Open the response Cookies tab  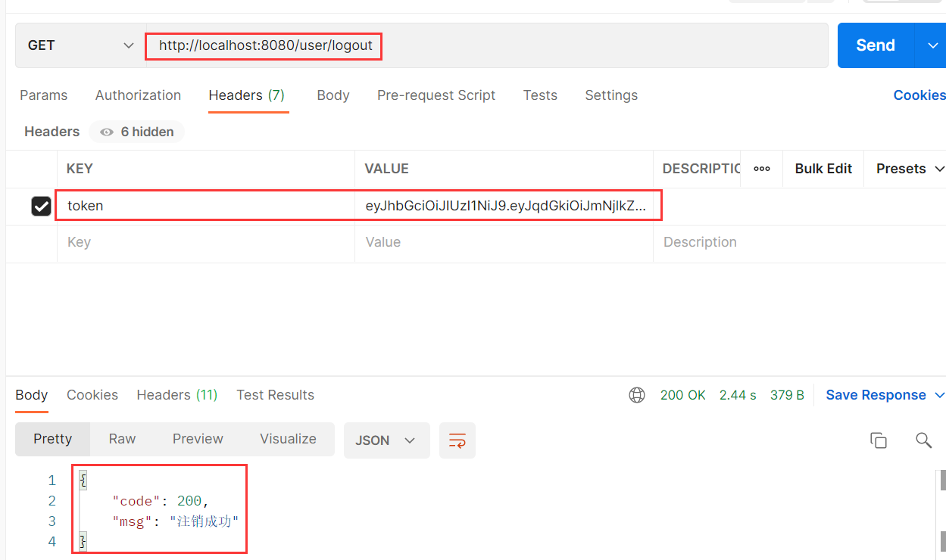pyautogui.click(x=92, y=395)
